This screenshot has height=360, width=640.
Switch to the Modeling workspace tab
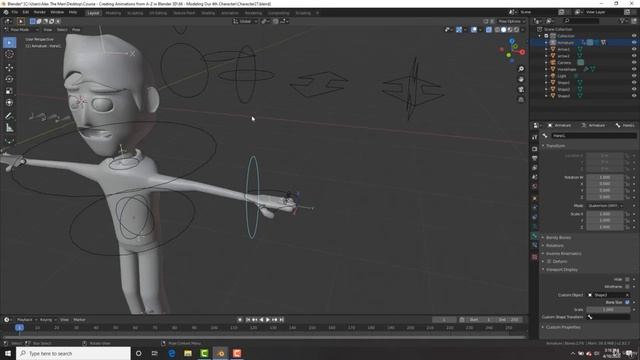click(x=113, y=13)
